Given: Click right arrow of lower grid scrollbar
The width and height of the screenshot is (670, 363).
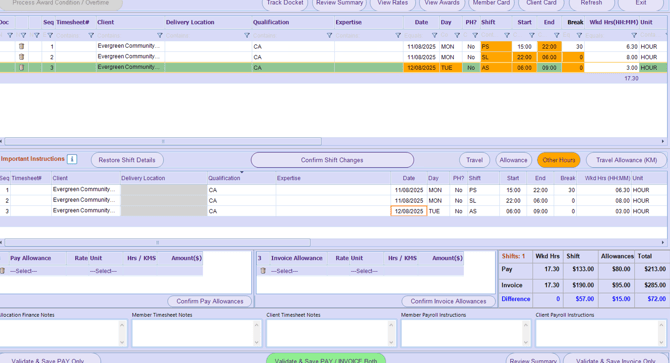Looking at the screenshot, I should tap(663, 243).
